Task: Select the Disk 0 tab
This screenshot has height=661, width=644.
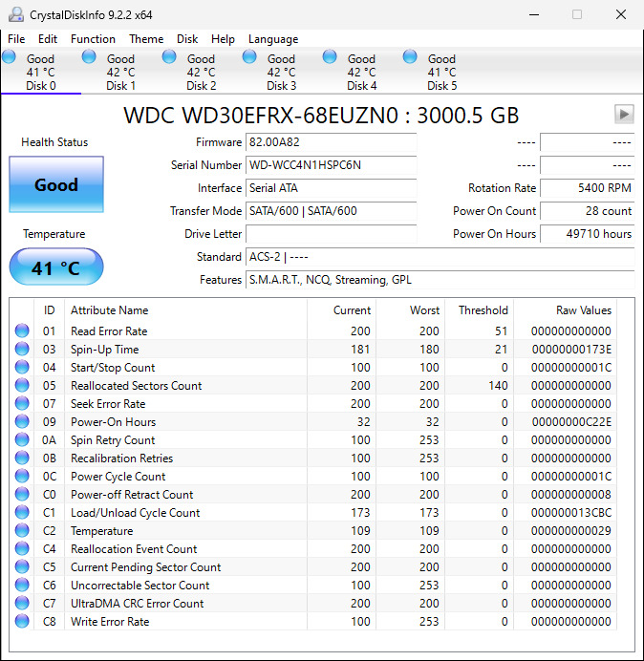Action: click(x=41, y=72)
